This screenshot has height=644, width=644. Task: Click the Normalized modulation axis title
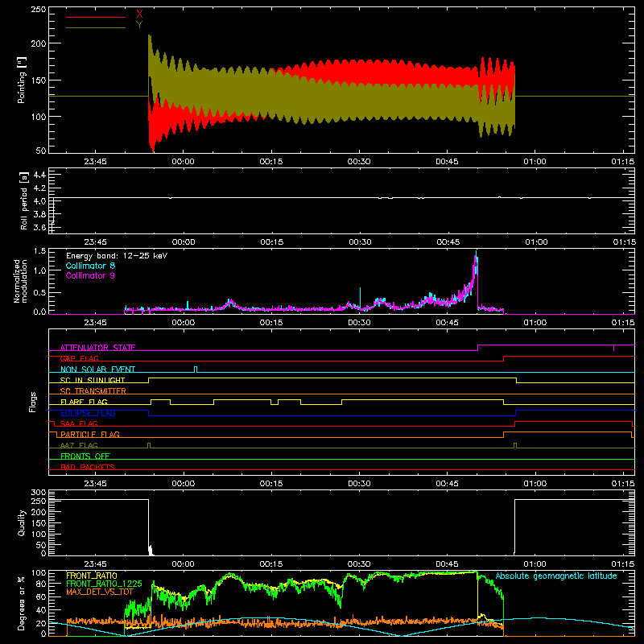click(x=21, y=281)
